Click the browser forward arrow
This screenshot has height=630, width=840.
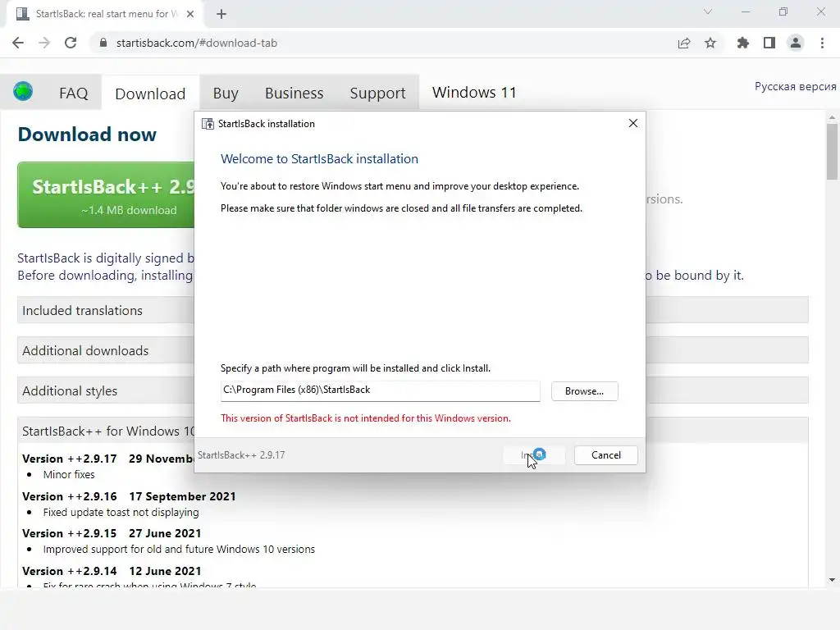point(44,43)
